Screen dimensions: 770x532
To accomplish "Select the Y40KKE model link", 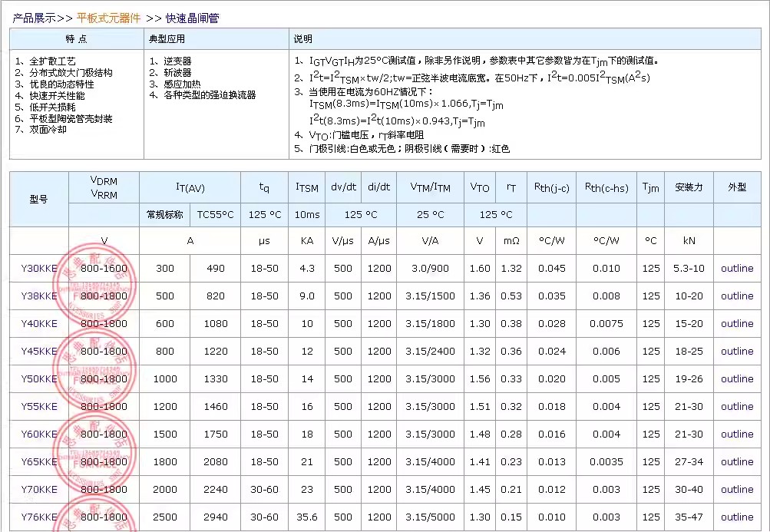I will tap(39, 324).
